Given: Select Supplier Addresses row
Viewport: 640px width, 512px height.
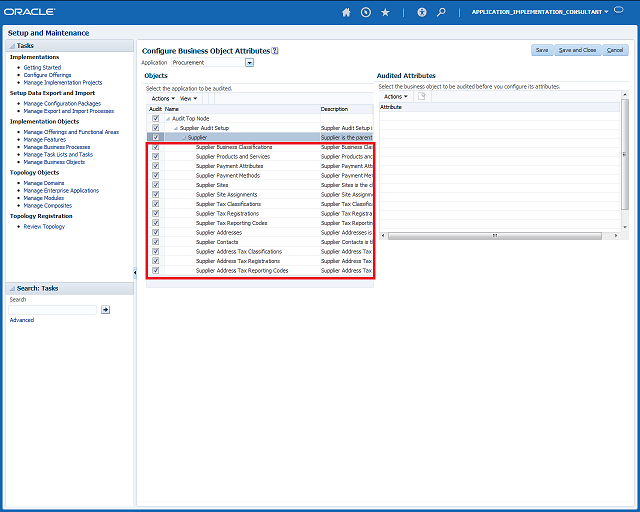Looking at the screenshot, I should (260, 232).
